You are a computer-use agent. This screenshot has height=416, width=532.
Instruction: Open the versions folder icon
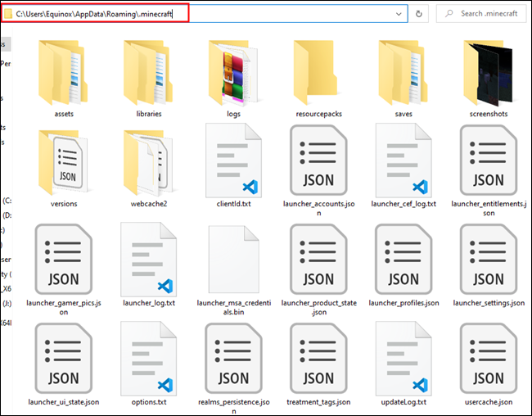tap(64, 162)
